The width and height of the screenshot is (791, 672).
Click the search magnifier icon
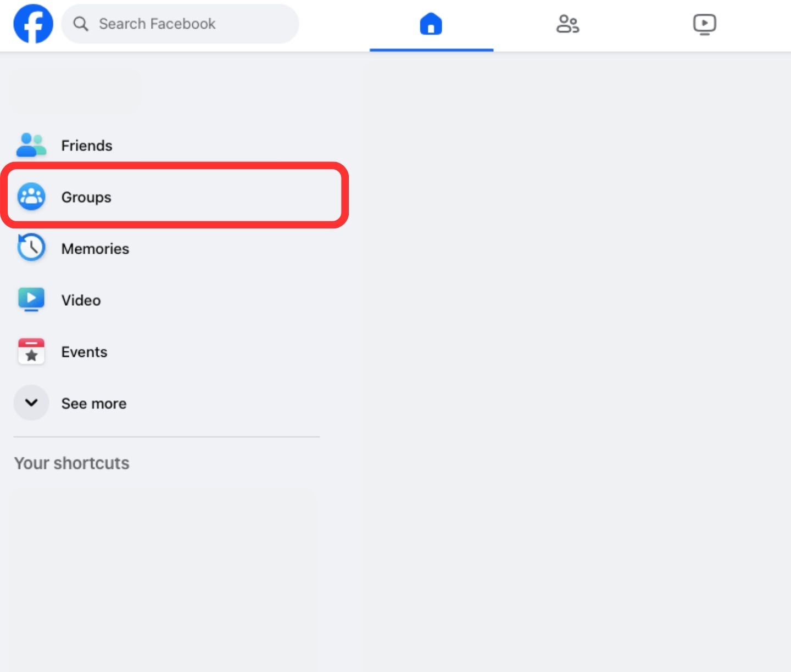[x=81, y=24]
